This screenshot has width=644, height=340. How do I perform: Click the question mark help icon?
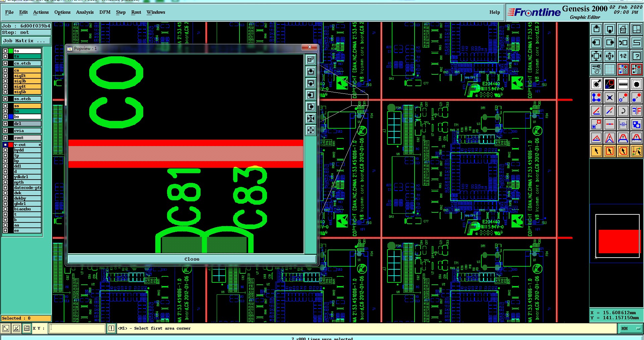point(636,56)
